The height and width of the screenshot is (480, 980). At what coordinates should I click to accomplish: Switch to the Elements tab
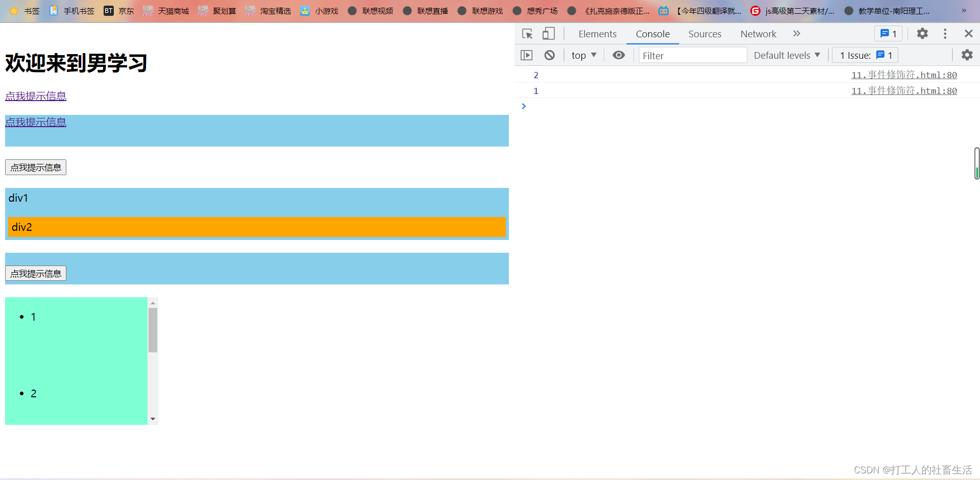coord(597,34)
